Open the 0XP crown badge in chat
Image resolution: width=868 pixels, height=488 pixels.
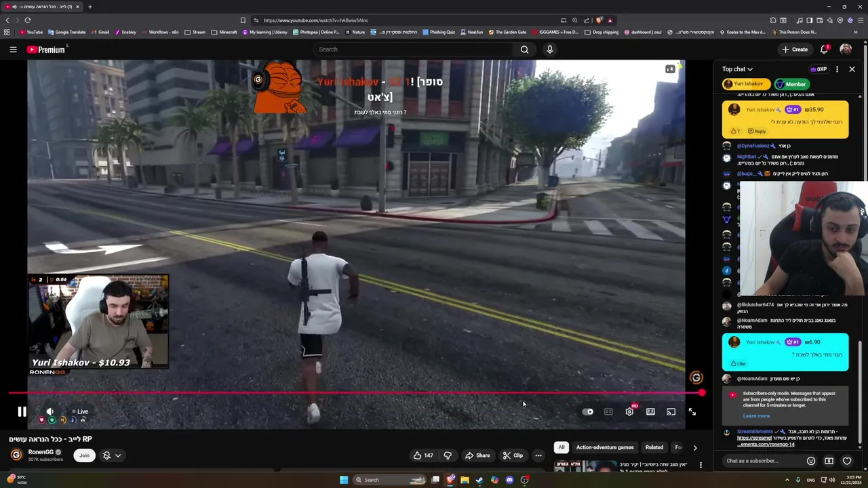pyautogui.click(x=818, y=69)
